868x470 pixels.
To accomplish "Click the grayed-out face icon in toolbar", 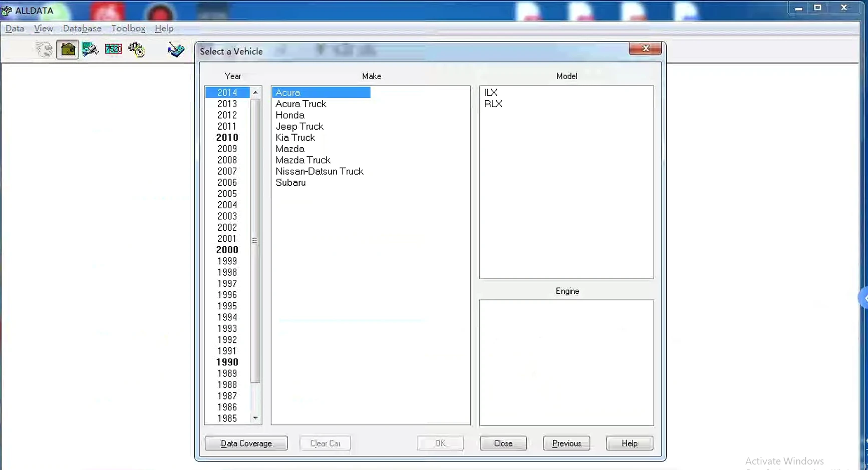I will (x=44, y=50).
